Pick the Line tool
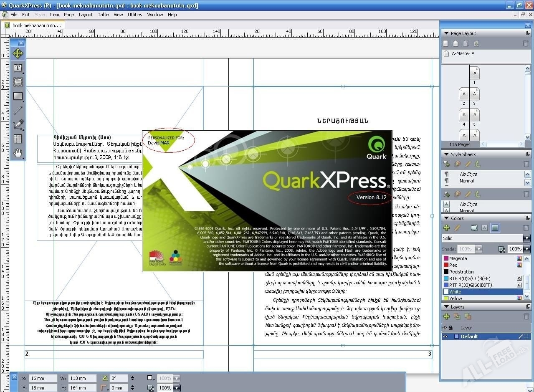The width and height of the screenshot is (534, 392). tap(18, 110)
